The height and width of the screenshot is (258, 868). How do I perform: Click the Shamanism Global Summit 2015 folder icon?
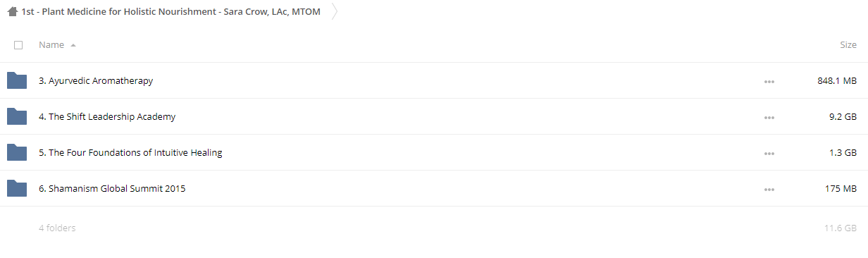click(17, 188)
